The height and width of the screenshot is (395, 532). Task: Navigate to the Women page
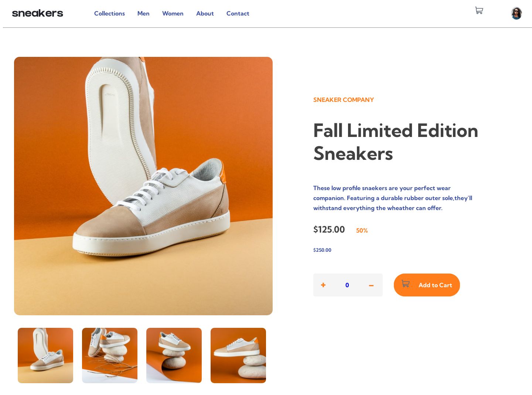[x=173, y=13]
